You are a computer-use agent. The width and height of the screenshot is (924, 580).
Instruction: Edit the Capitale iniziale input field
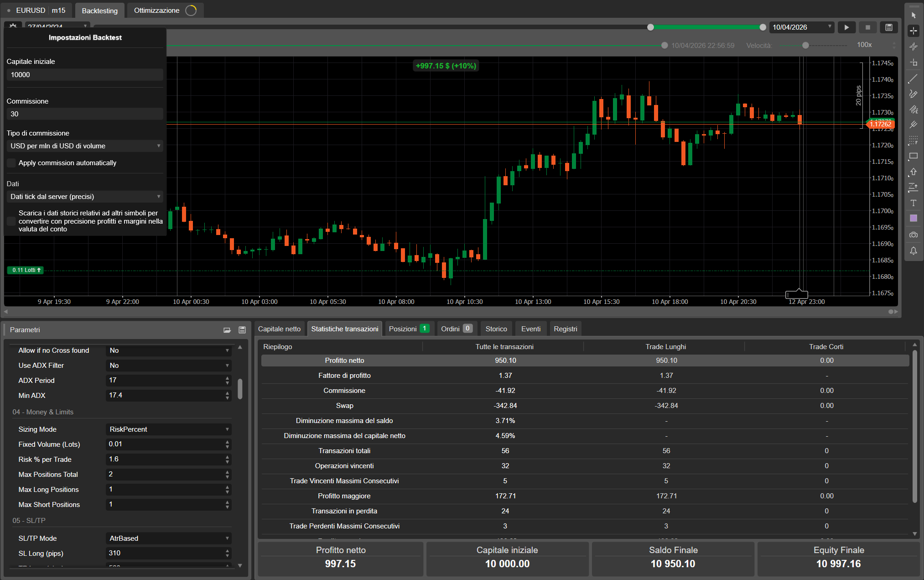pyautogui.click(x=84, y=74)
